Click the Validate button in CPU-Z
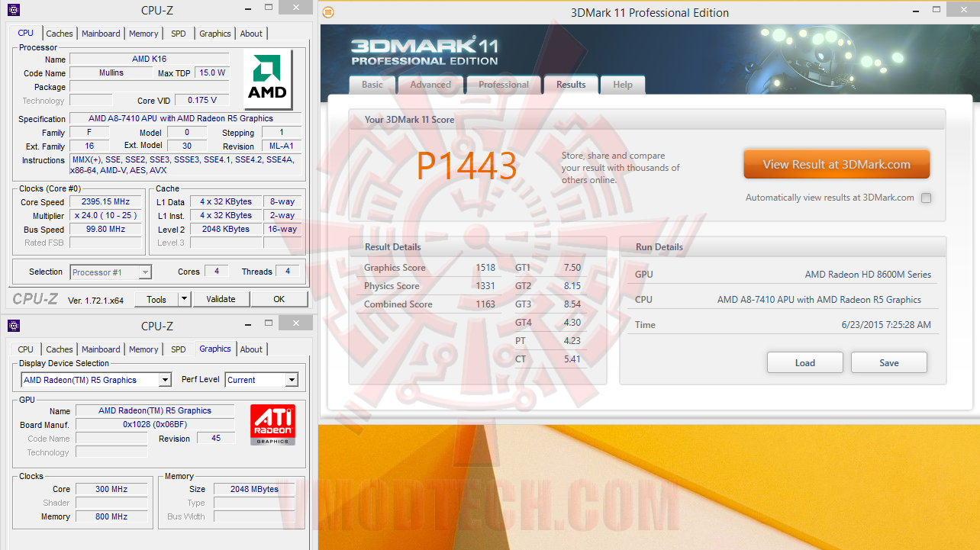980x550 pixels. coord(221,299)
